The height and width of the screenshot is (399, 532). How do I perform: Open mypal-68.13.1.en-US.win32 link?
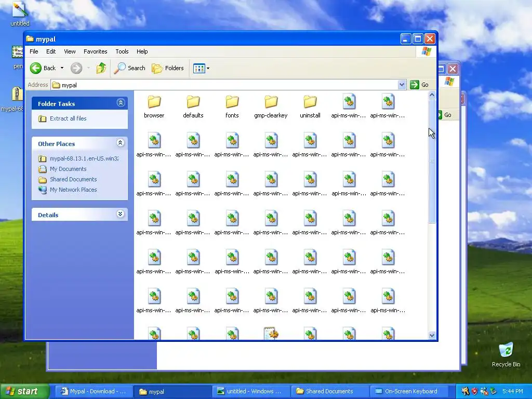[x=84, y=158]
